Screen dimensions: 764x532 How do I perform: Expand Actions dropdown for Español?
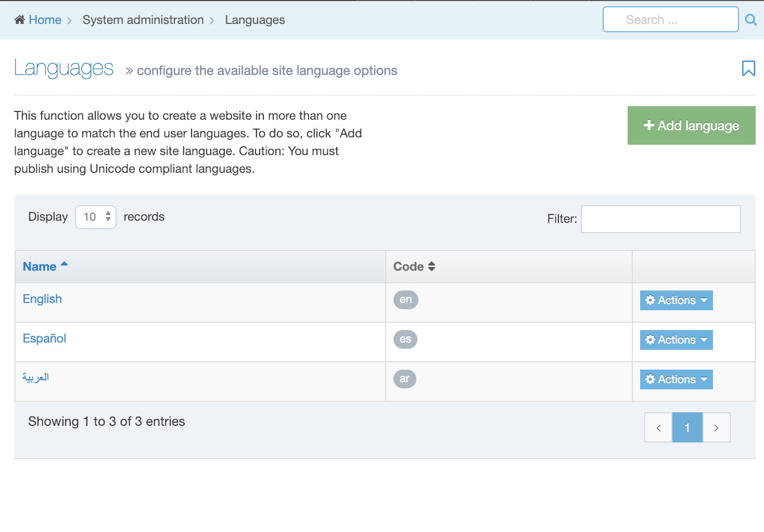(676, 340)
